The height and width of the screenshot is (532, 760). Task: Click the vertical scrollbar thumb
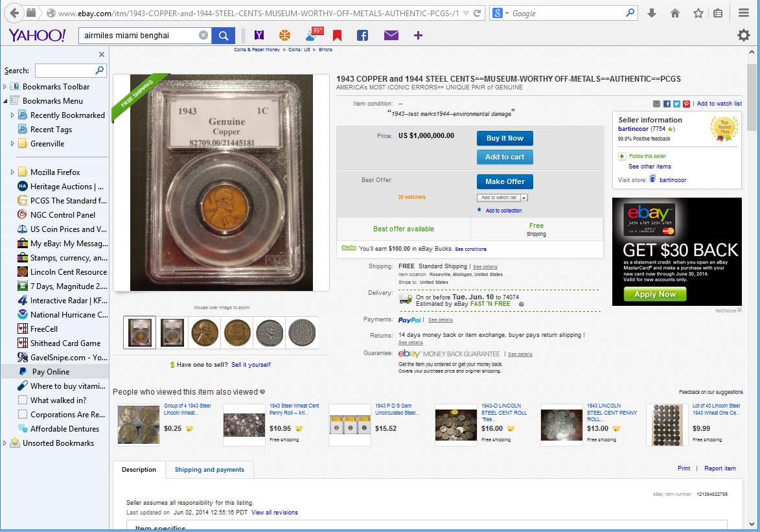pyautogui.click(x=752, y=97)
